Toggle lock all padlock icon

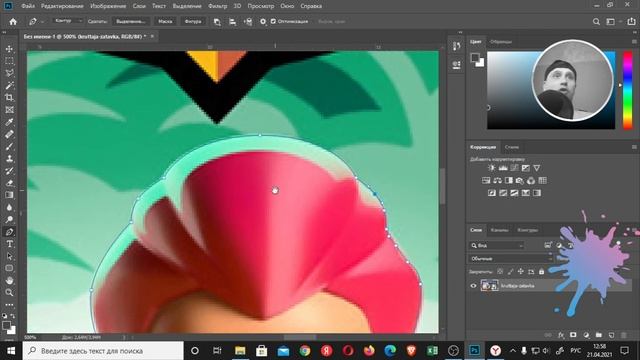pos(542,271)
